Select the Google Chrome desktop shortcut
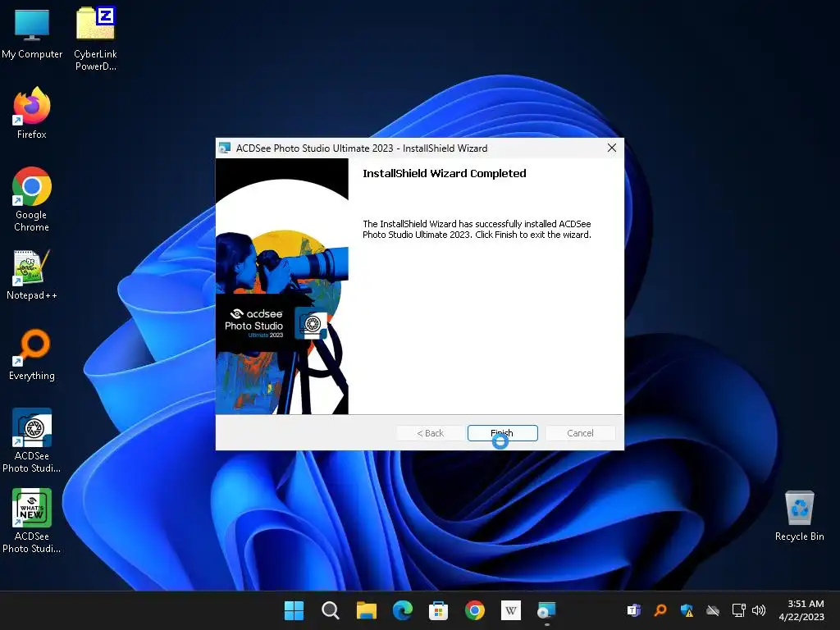Viewport: 840px width, 630px height. (32, 199)
